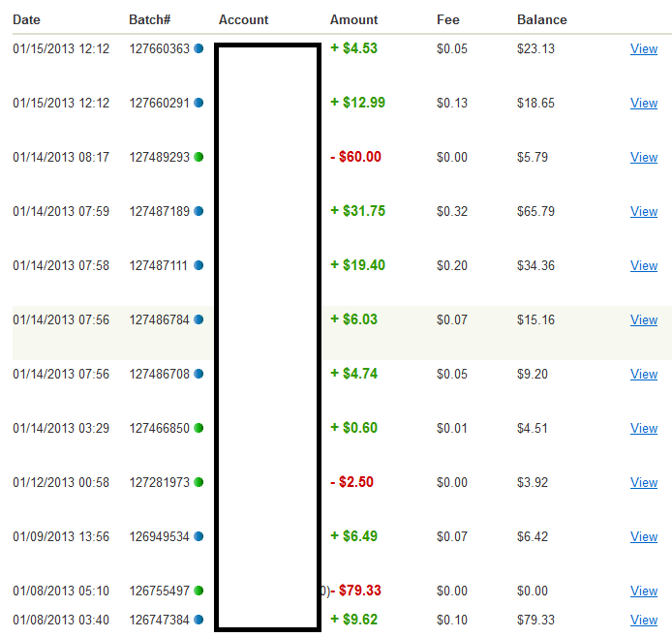Click the Batch# column header

(x=148, y=19)
